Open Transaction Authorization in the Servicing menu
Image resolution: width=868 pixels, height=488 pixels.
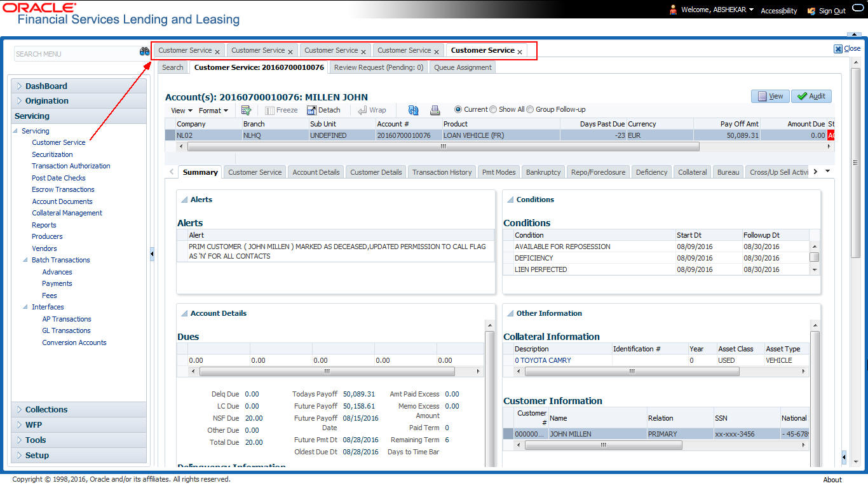[71, 166]
